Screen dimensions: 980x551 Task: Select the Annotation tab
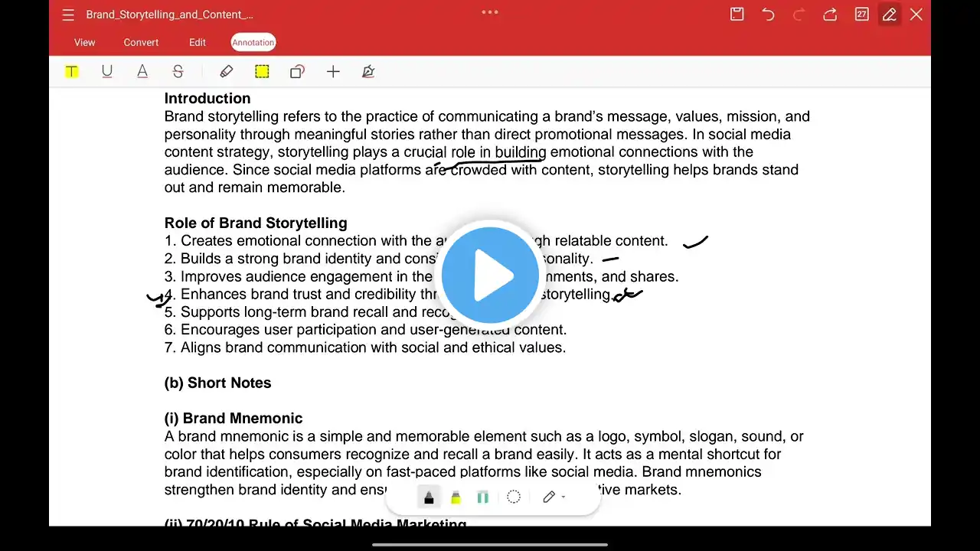pyautogui.click(x=253, y=43)
